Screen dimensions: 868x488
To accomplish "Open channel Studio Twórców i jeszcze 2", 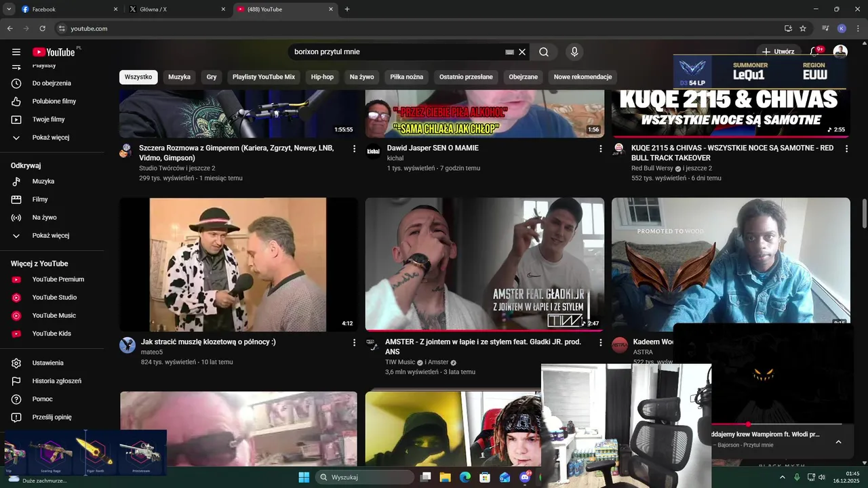I will [x=177, y=168].
